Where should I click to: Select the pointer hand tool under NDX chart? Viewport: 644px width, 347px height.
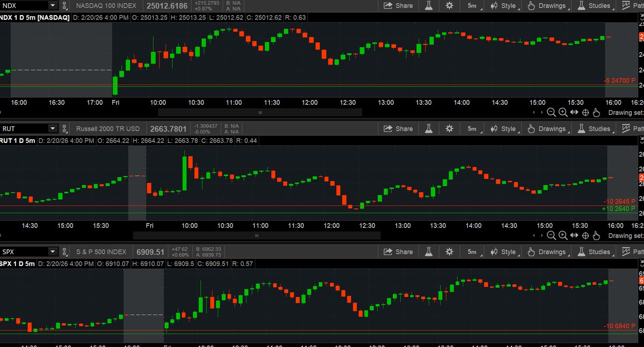click(597, 112)
